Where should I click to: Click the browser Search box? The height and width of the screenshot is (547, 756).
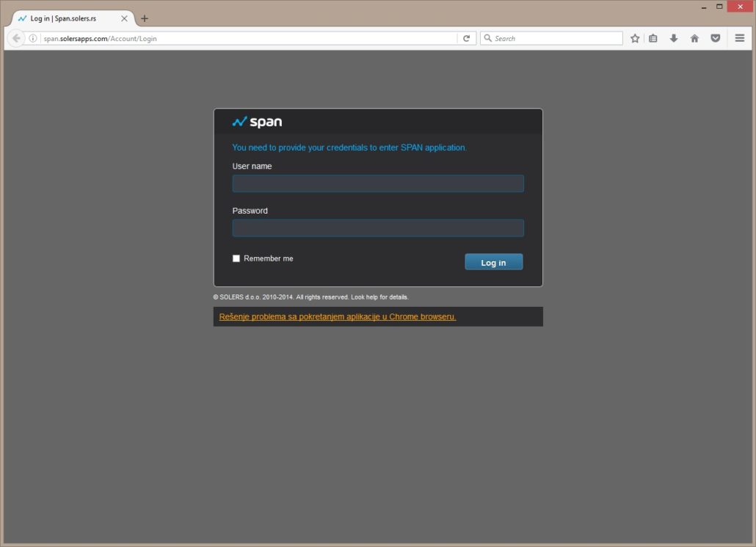click(551, 38)
